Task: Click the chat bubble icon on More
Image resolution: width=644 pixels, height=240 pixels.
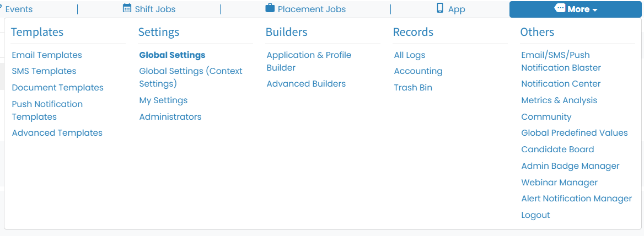Action: pyautogui.click(x=560, y=8)
